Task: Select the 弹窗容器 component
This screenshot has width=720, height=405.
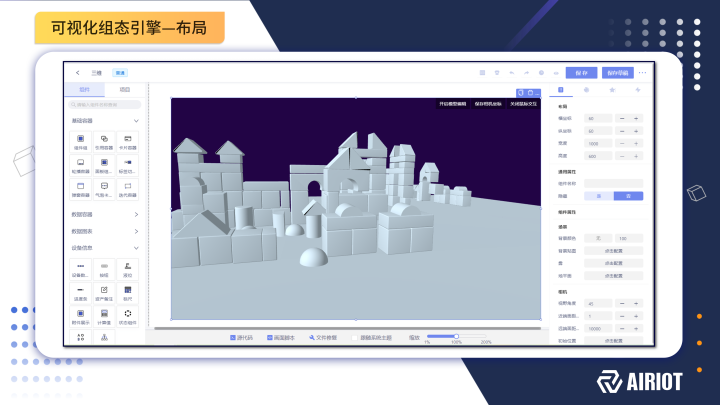Action: point(80,189)
